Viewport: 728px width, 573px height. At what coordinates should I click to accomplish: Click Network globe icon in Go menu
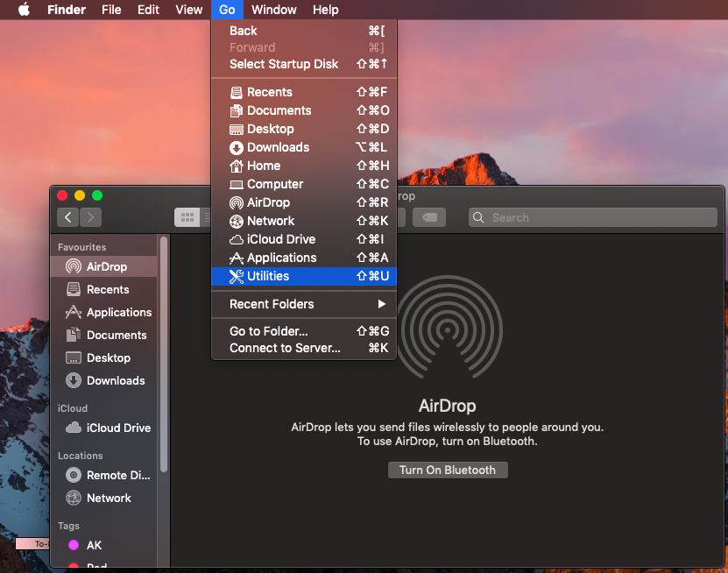pyautogui.click(x=237, y=222)
